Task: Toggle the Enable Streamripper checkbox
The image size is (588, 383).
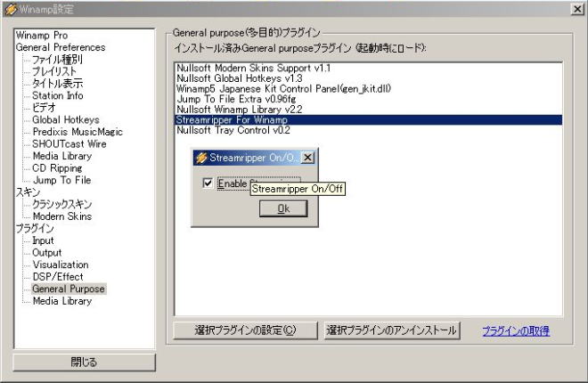Action: pyautogui.click(x=208, y=183)
